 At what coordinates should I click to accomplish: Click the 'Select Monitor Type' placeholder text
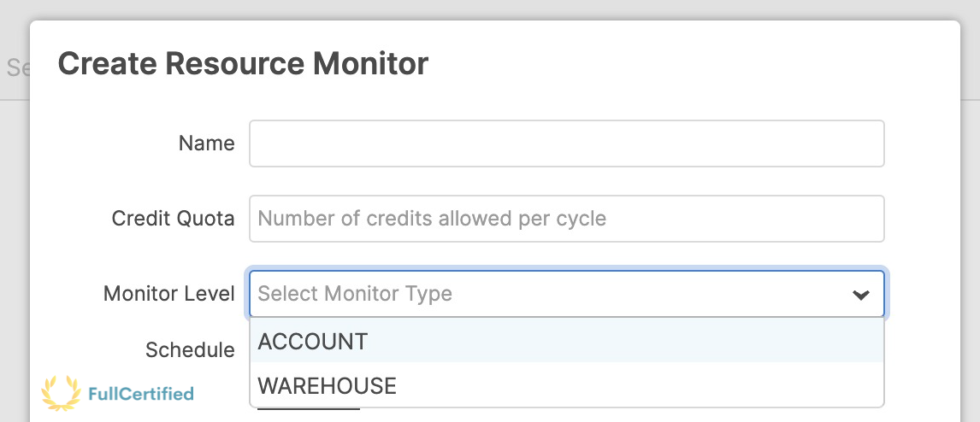pos(355,294)
